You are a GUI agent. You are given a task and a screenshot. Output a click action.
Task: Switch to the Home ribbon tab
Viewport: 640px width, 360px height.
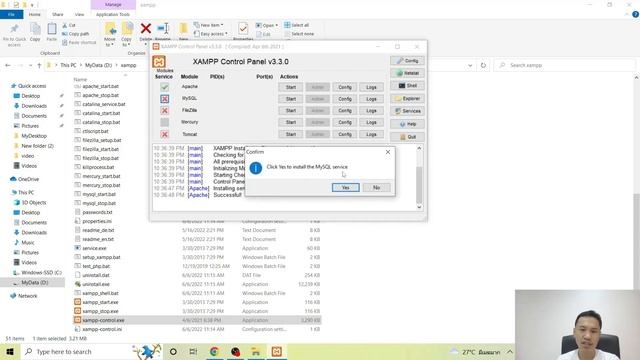pyautogui.click(x=35, y=14)
